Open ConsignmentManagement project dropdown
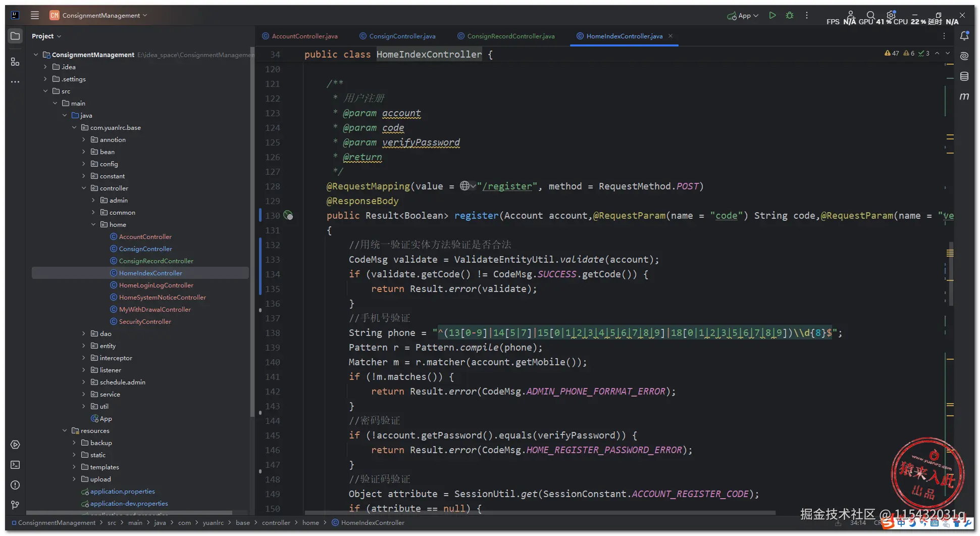 tap(98, 15)
